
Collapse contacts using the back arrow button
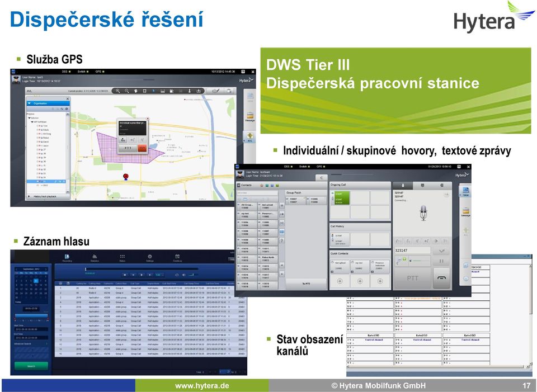(x=321, y=178)
